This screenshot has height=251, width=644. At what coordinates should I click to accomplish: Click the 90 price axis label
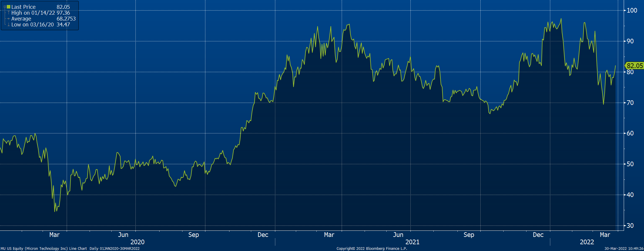(x=630, y=41)
